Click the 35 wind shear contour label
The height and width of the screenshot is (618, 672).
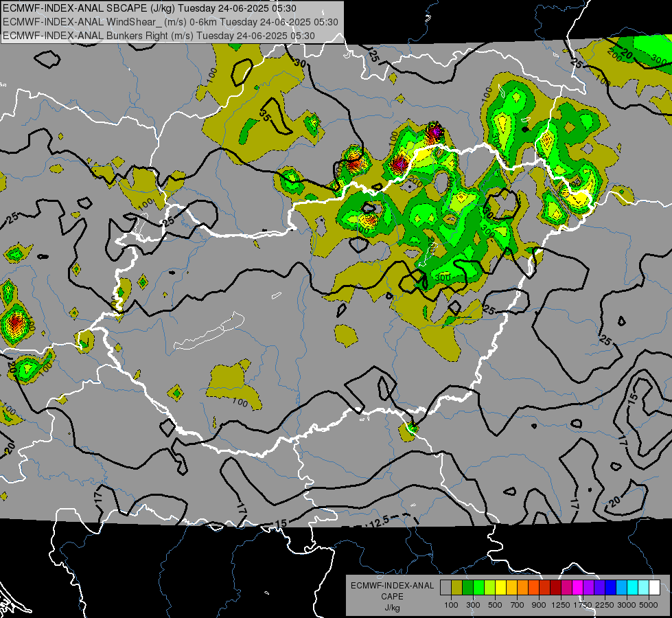pyautogui.click(x=265, y=115)
